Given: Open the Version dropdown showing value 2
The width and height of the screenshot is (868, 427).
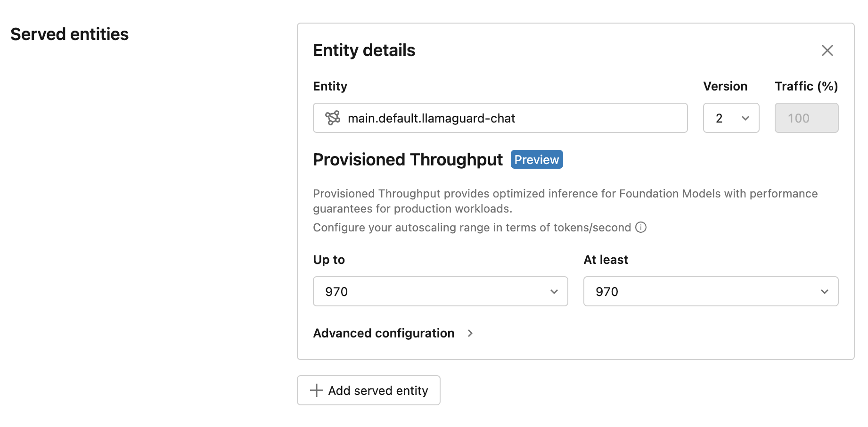Looking at the screenshot, I should 731,118.
